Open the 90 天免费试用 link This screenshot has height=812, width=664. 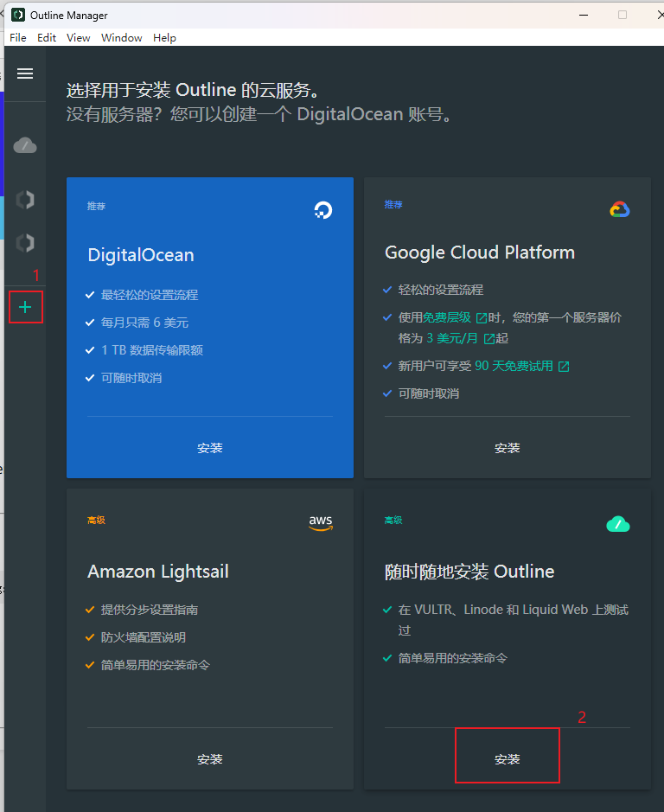[514, 366]
